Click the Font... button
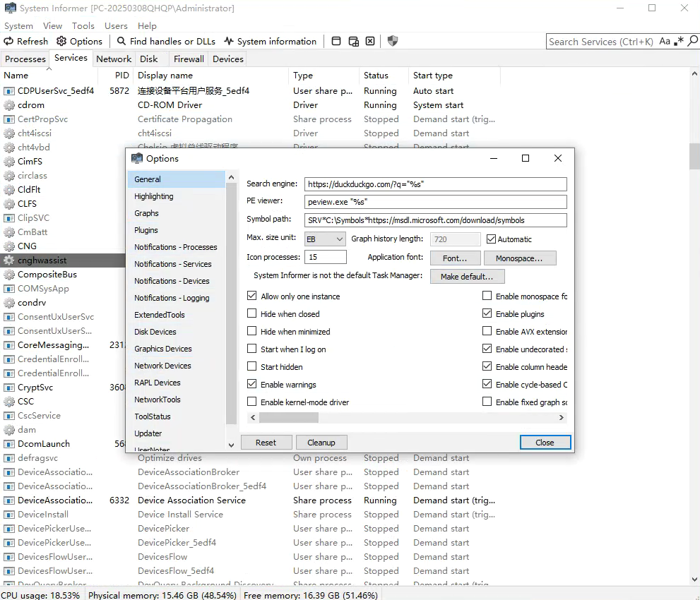Screen dimensions: 700x600 point(456,258)
